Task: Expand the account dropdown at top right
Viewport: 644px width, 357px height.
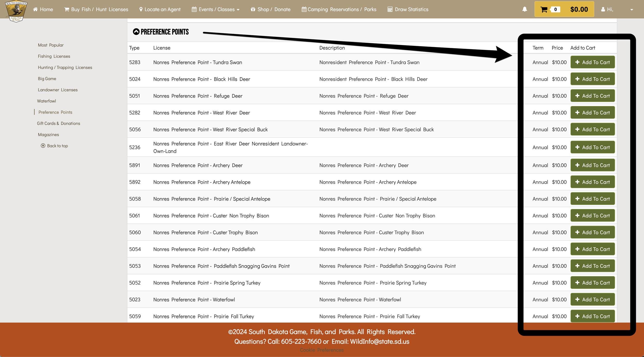Action: [631, 10]
